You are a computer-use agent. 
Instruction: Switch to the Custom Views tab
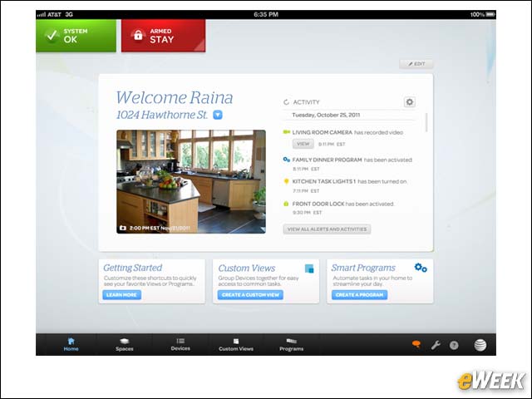236,344
